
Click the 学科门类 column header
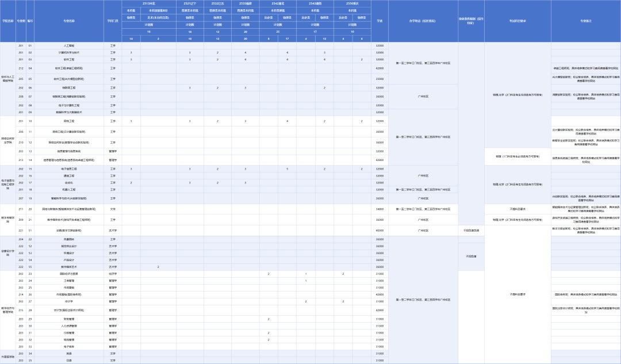pos(113,21)
